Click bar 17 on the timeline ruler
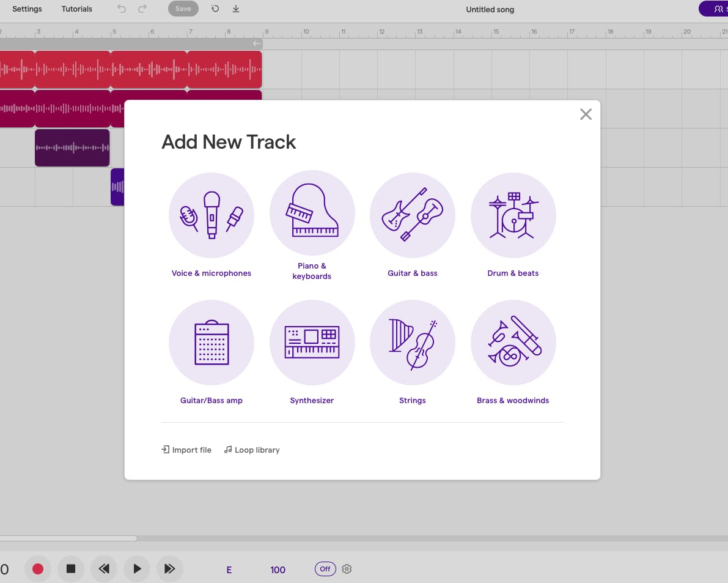Image resolution: width=728 pixels, height=583 pixels. [572, 32]
